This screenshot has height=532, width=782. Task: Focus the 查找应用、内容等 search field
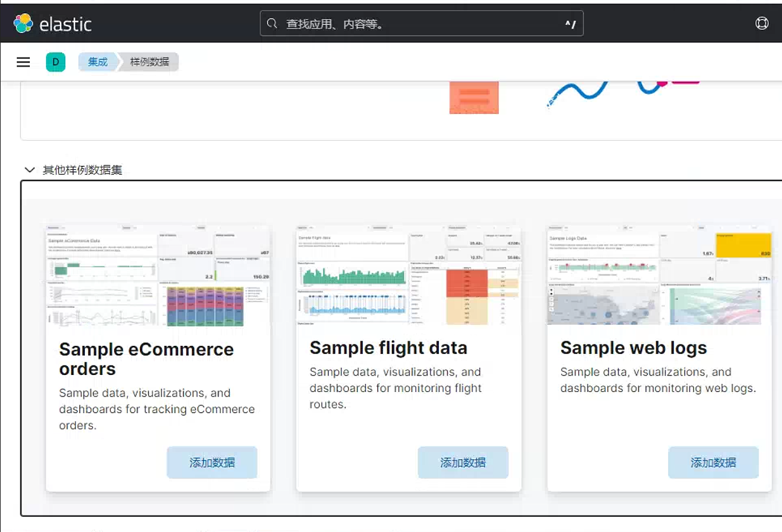coord(422,23)
